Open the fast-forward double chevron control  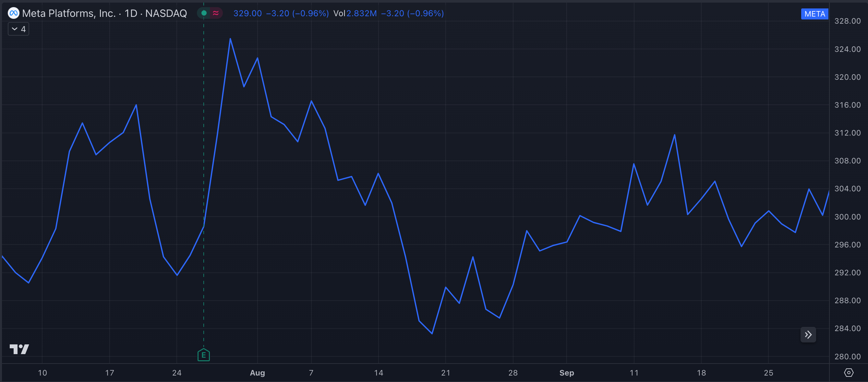pos(808,335)
